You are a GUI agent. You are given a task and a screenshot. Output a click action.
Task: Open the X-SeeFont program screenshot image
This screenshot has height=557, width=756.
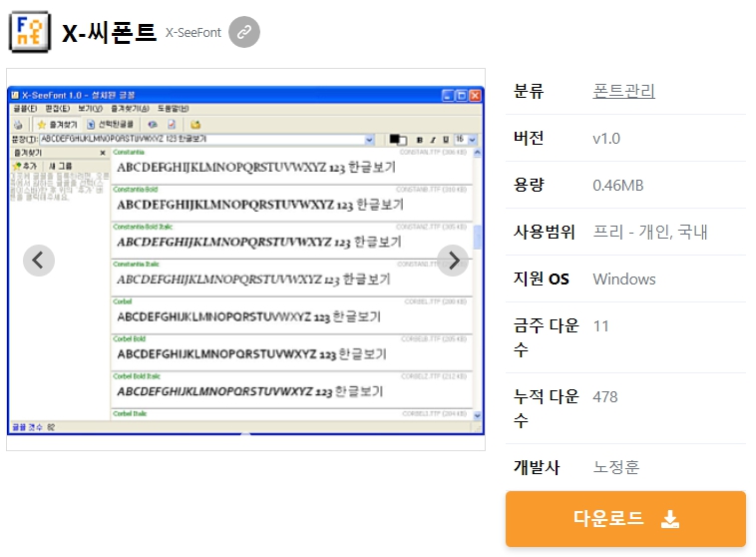(x=246, y=261)
